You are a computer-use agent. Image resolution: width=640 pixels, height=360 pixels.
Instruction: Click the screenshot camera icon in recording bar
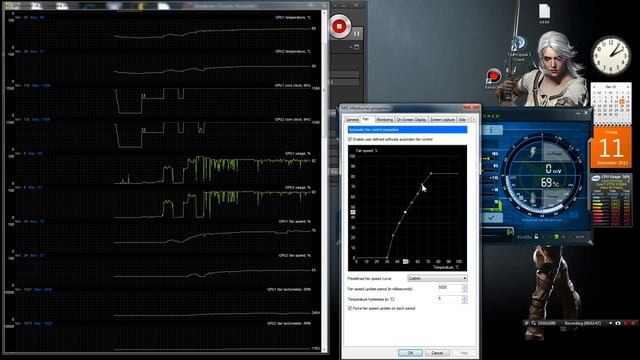click(x=618, y=323)
